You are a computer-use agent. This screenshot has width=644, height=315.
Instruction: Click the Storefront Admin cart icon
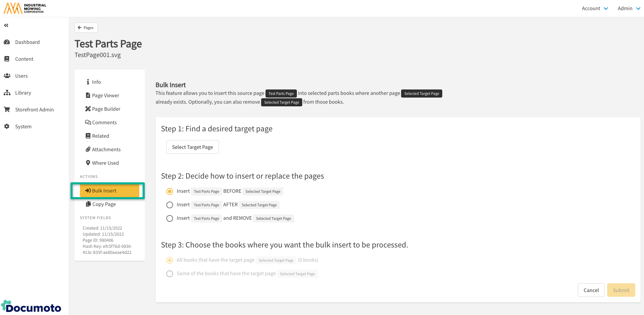7,110
